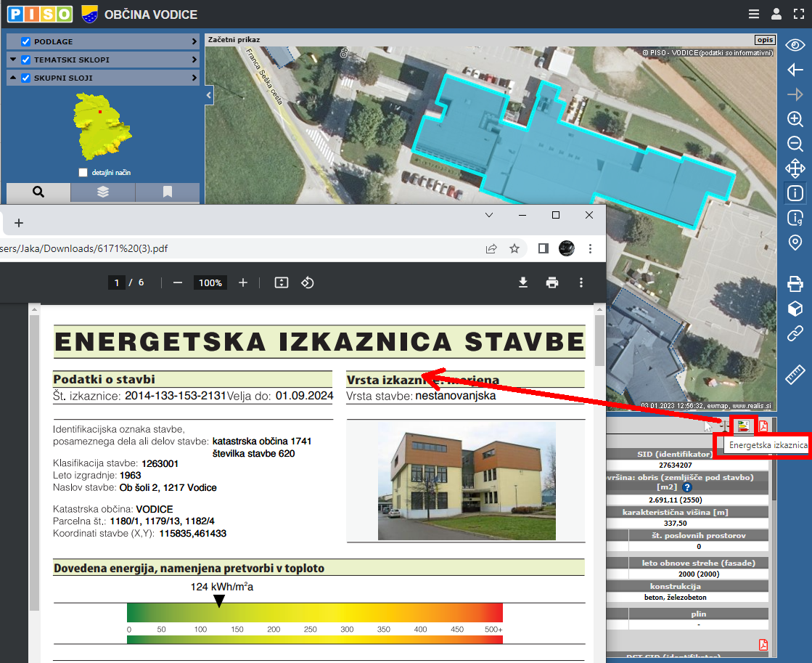Switch to the layers tab
812x663 pixels.
[103, 192]
